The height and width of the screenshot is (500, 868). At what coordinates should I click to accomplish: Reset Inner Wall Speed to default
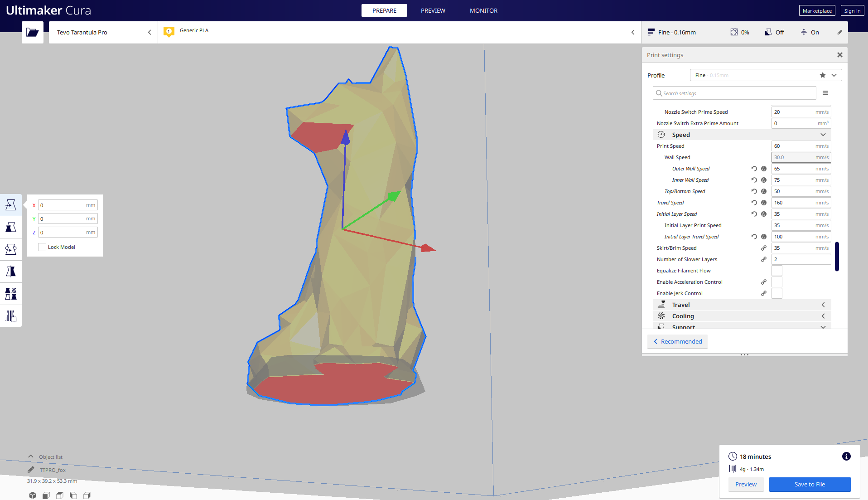[754, 180]
